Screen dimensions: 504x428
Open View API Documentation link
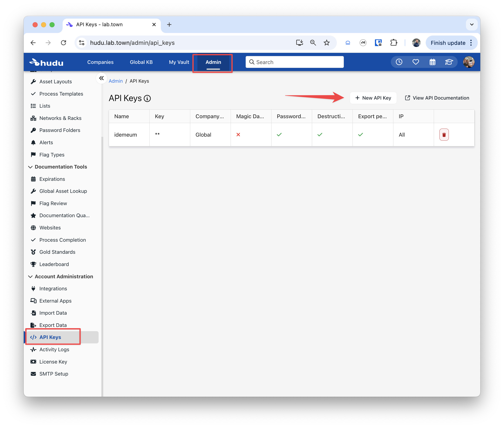(x=437, y=98)
